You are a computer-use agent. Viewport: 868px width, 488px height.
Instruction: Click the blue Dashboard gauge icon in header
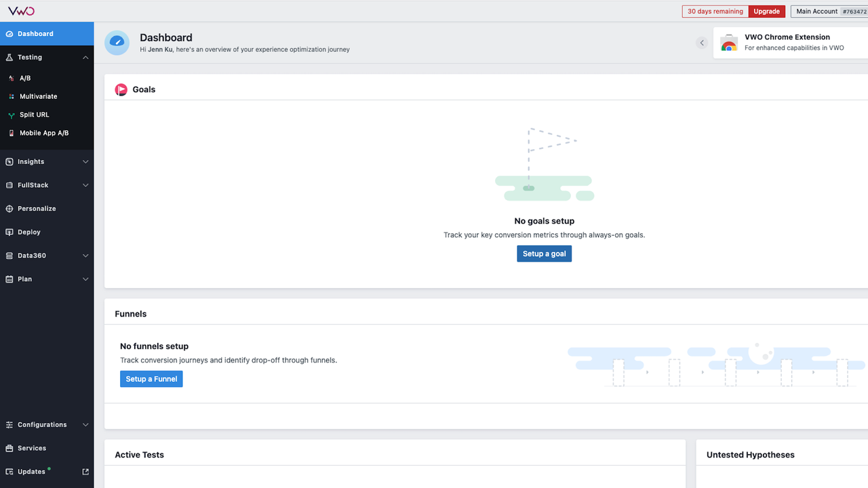click(x=117, y=43)
